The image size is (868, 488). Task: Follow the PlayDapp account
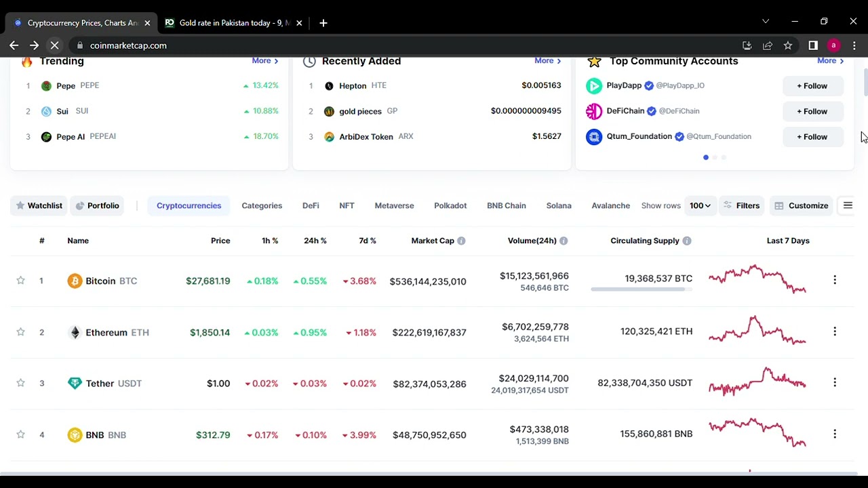812,86
